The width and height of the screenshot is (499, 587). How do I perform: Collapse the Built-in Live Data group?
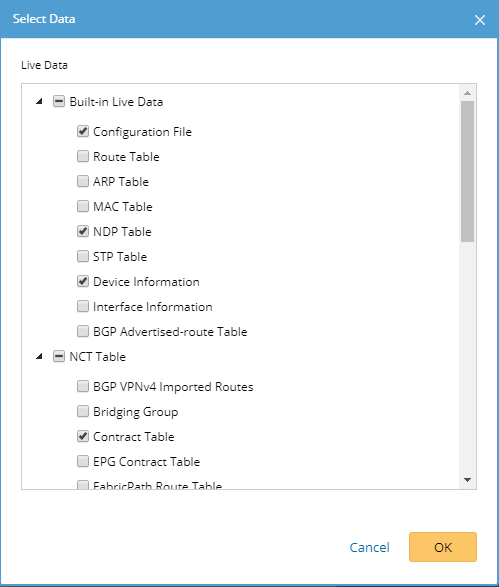(x=39, y=101)
